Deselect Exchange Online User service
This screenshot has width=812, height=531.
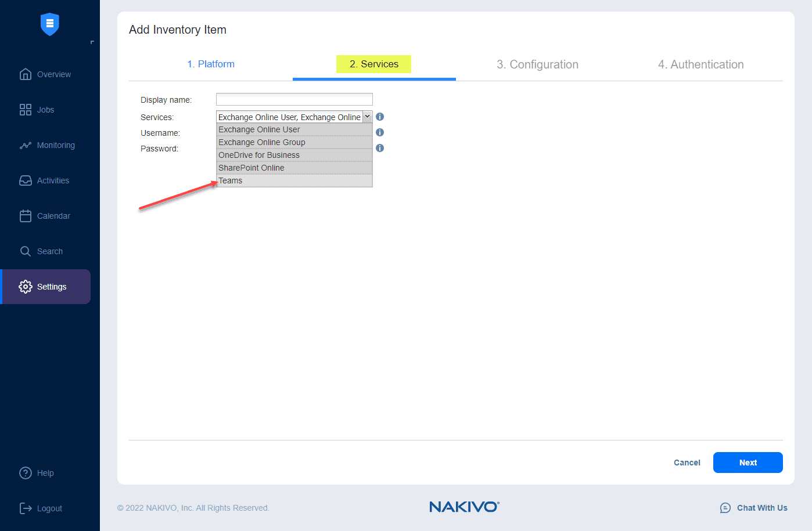tap(259, 129)
